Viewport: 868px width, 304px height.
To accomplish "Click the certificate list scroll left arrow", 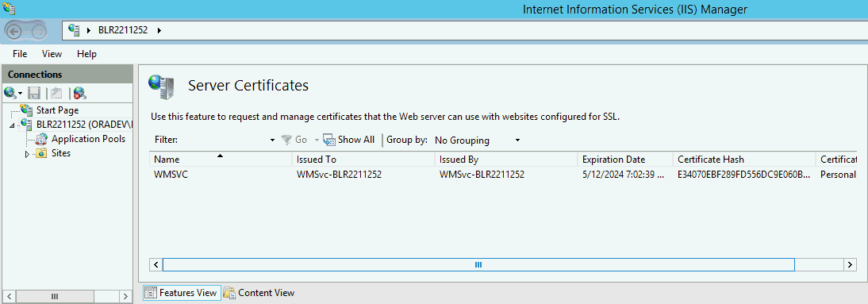I will pos(156,264).
